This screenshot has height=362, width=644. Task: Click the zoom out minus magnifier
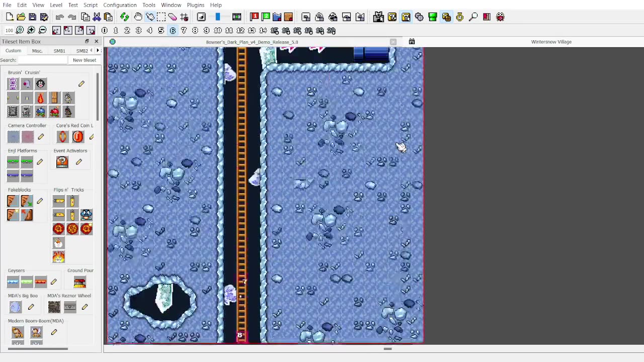[x=43, y=31]
